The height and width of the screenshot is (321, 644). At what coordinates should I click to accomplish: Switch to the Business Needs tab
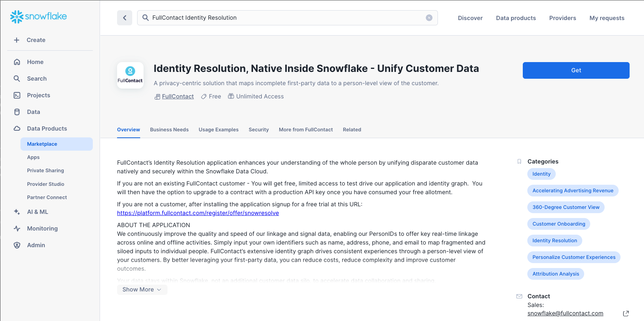click(x=169, y=130)
